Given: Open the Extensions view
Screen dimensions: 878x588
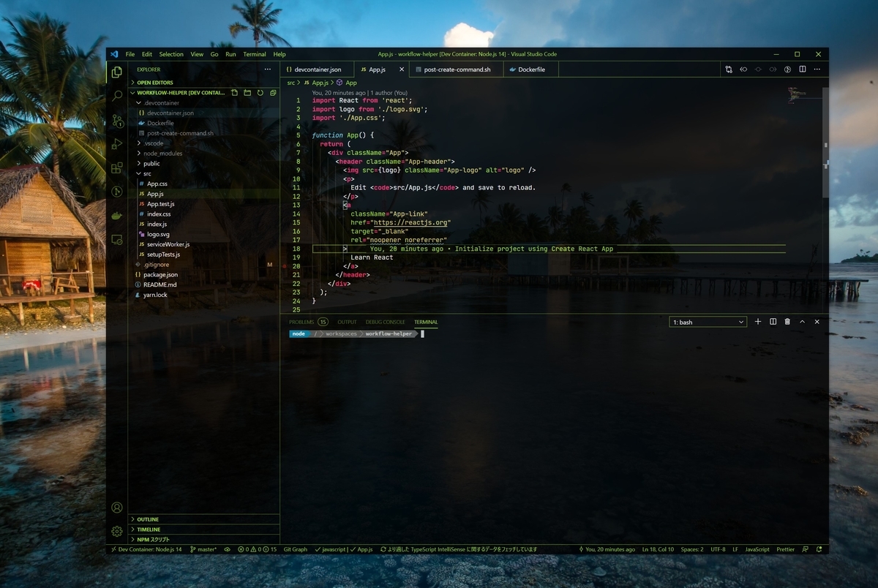Looking at the screenshot, I should [117, 168].
